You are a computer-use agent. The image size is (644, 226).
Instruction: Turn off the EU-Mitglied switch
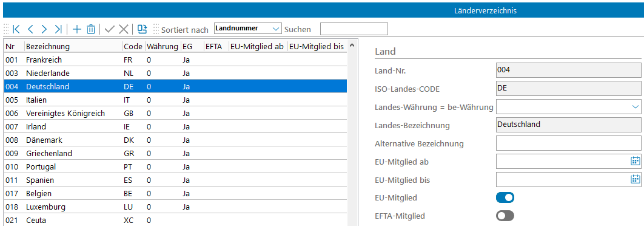505,197
